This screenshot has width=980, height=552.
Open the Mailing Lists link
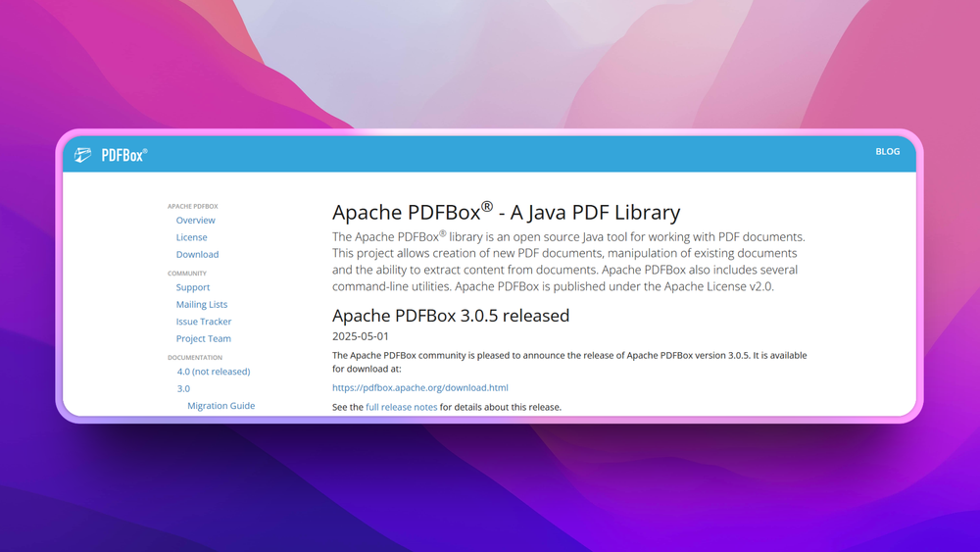201,305
